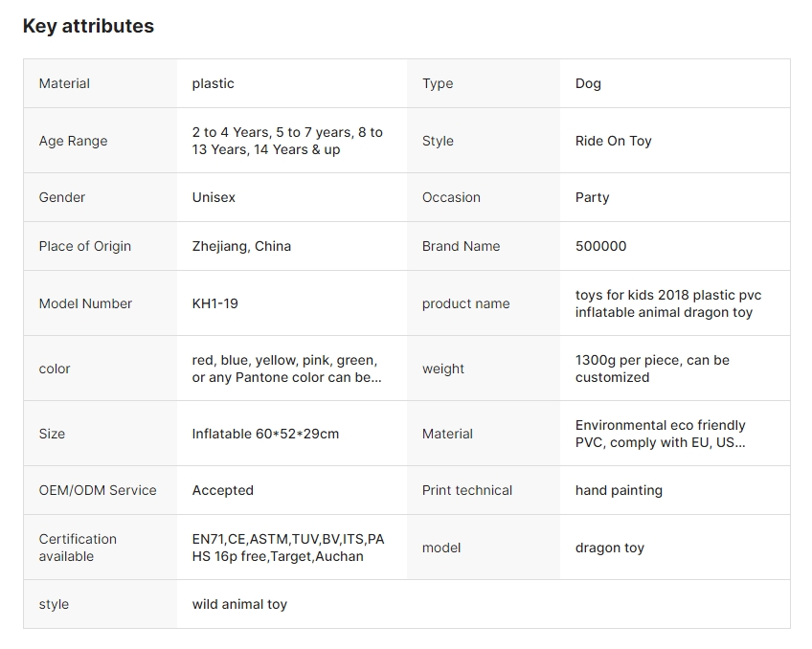
Task: Select the model number 'KH1-19'
Action: (x=214, y=303)
